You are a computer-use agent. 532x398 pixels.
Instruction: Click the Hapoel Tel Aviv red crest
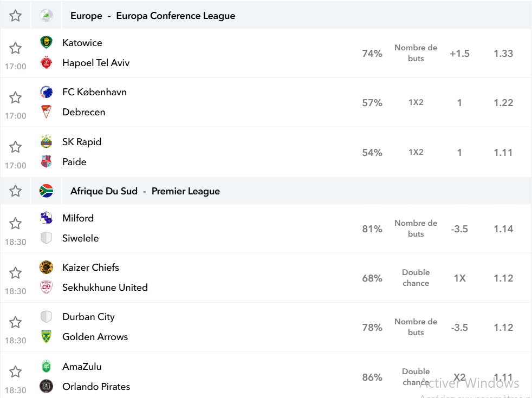point(46,63)
